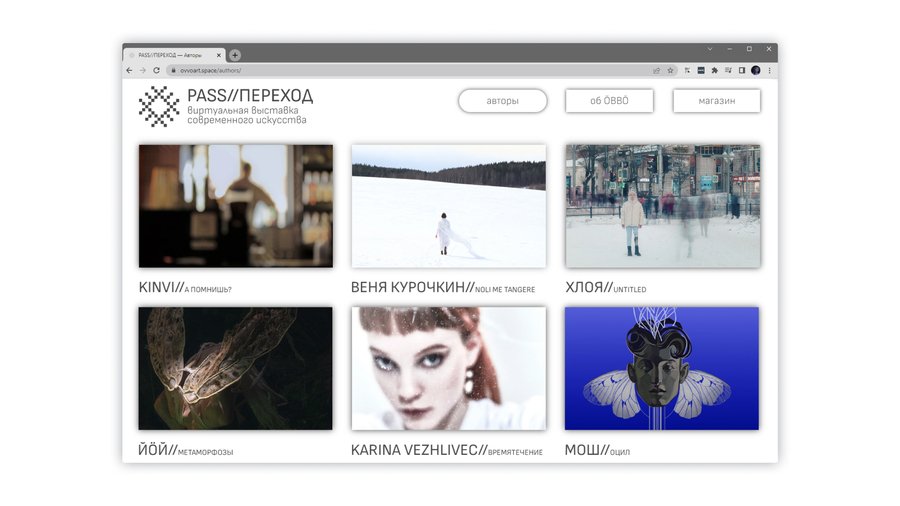This screenshot has width=900, height=506.
Task: Click the ХЛОЯ// UNTITLED caption
Action: (606, 287)
